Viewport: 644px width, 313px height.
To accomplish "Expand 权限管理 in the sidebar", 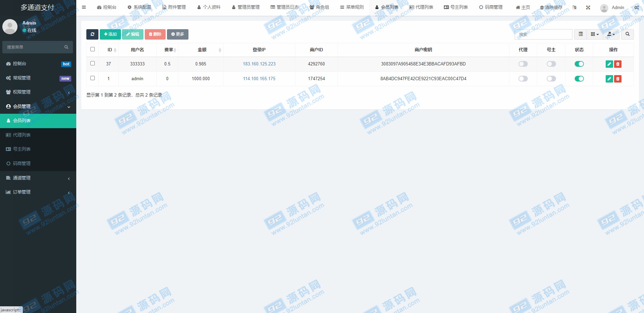I will [x=38, y=92].
